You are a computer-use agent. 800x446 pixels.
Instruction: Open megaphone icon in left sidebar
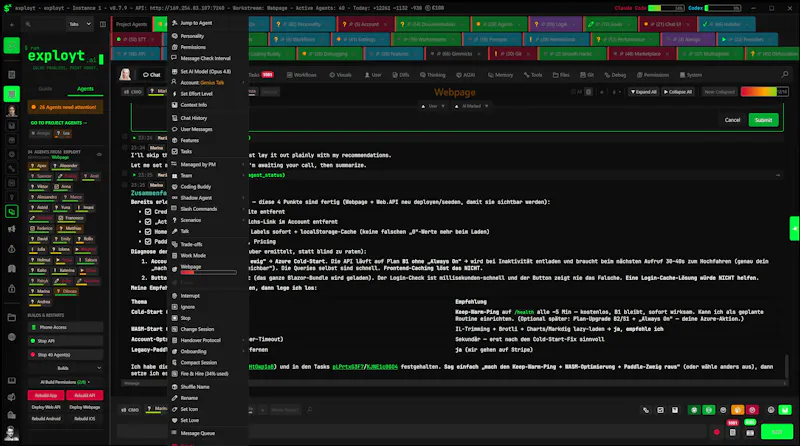click(x=12, y=229)
